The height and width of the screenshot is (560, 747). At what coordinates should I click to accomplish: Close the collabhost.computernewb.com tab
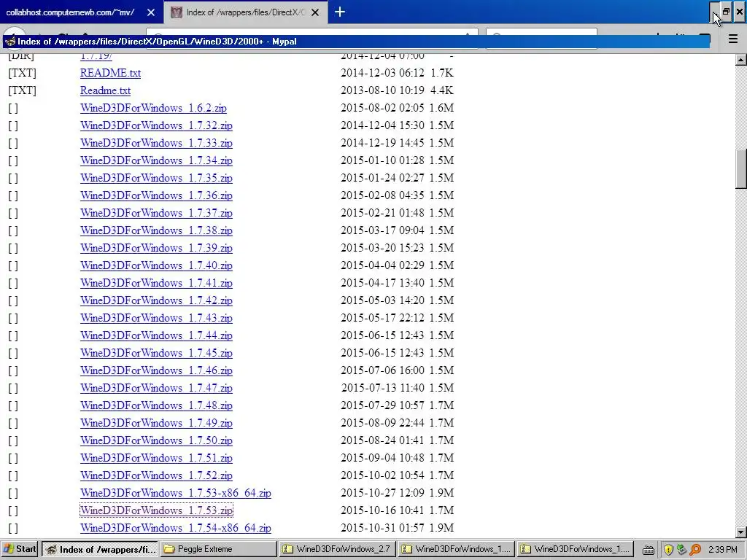click(151, 12)
